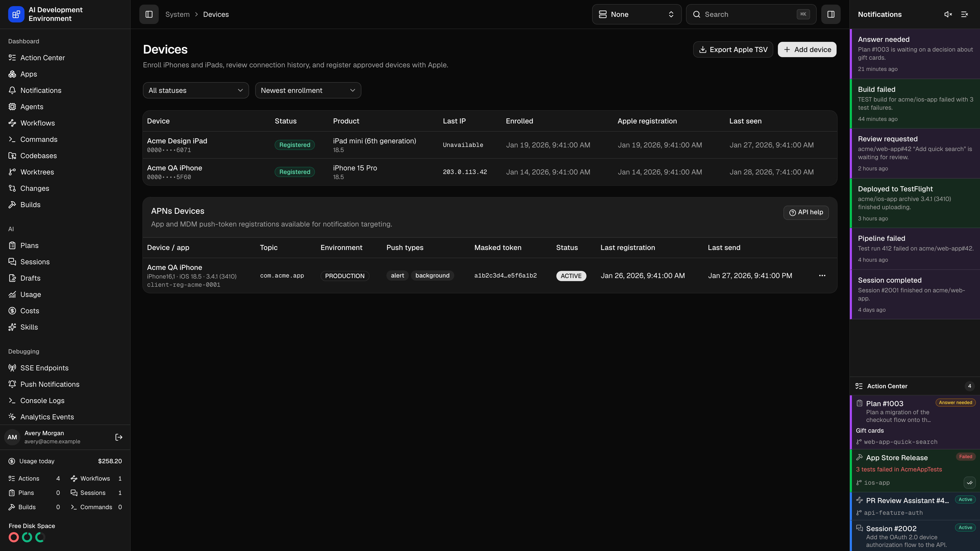Click the Action Center header in right panel
The width and height of the screenshot is (980, 551).
915,386
